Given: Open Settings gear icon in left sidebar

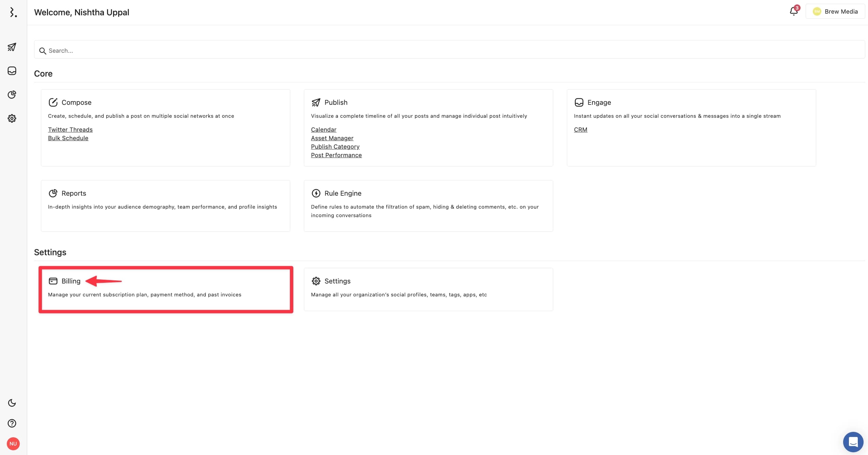Looking at the screenshot, I should pos(12,118).
